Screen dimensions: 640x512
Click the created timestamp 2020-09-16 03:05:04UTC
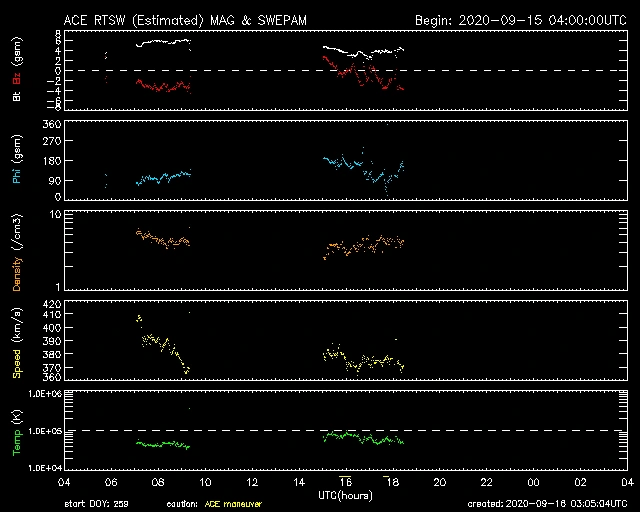[566, 504]
